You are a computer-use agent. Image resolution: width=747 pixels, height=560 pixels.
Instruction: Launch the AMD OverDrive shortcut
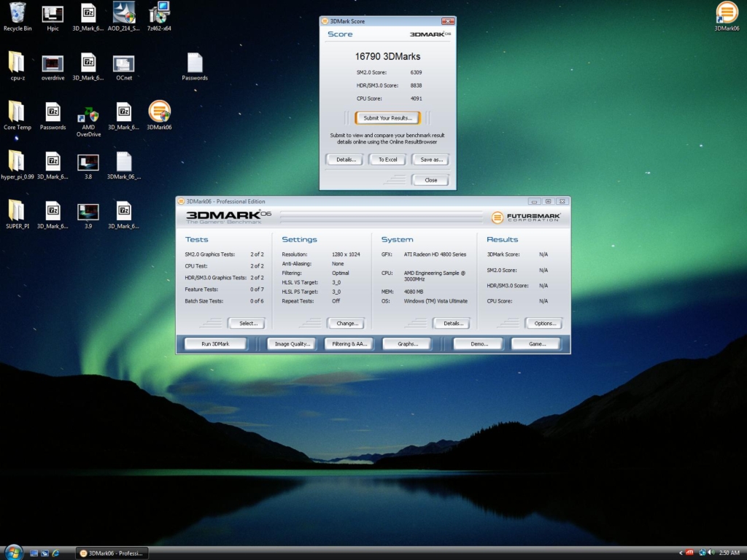tap(88, 122)
